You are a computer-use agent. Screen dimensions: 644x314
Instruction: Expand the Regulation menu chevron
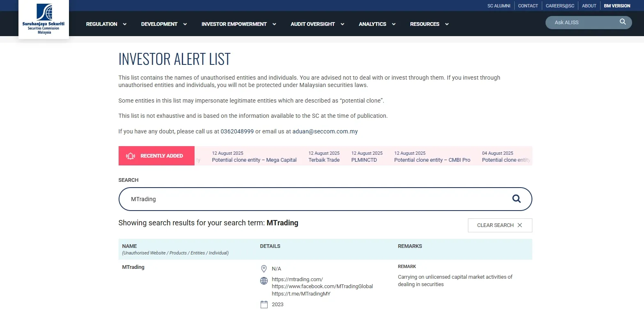click(125, 24)
